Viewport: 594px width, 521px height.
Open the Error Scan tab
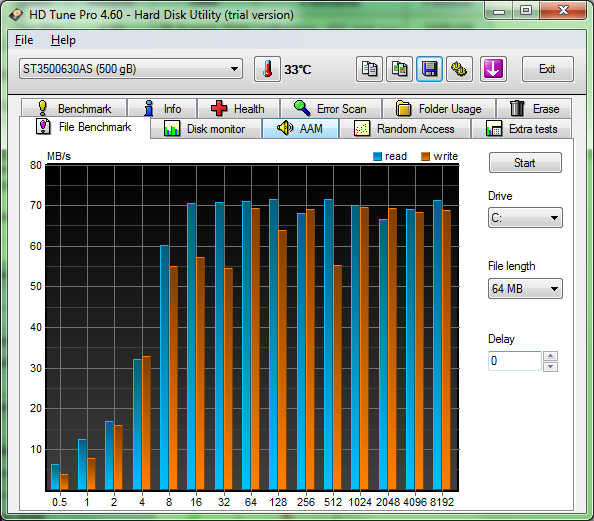click(x=331, y=108)
